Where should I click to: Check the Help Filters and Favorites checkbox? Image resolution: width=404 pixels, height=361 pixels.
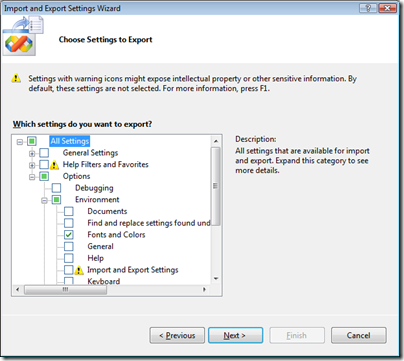coord(44,165)
